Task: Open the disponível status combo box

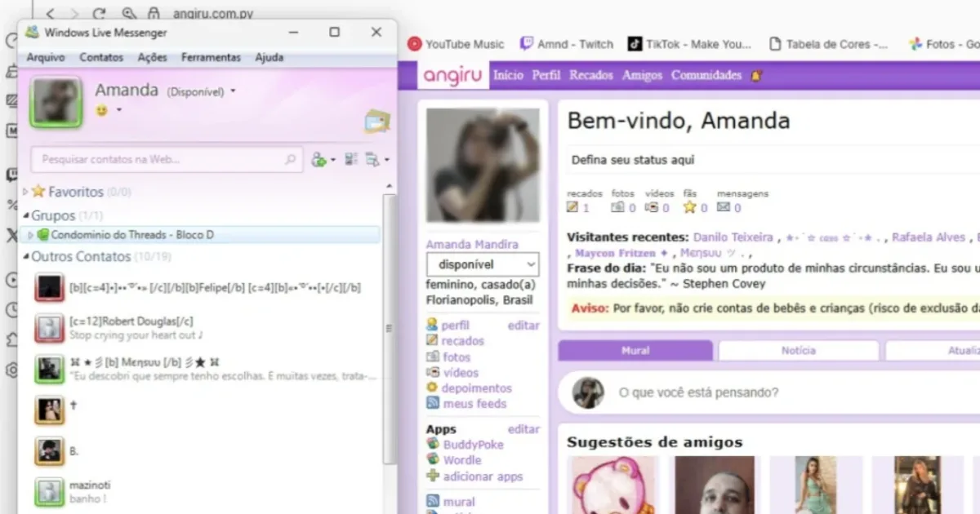Action: tap(483, 264)
